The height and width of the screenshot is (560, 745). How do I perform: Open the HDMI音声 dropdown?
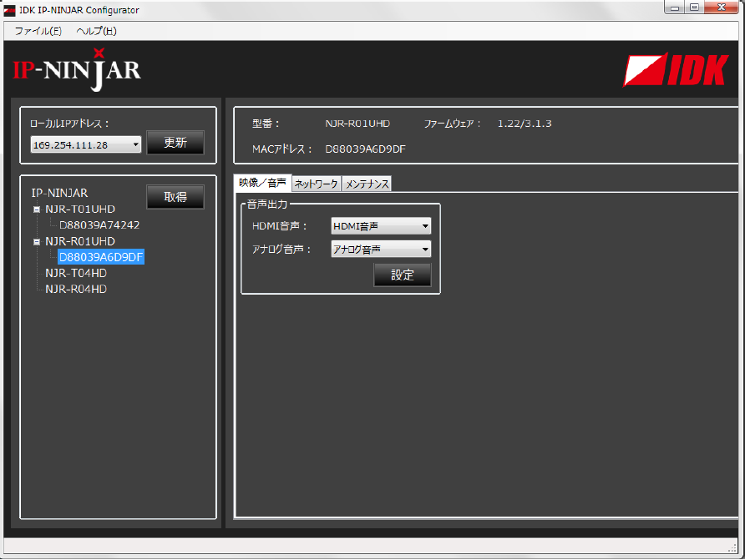[x=381, y=226]
